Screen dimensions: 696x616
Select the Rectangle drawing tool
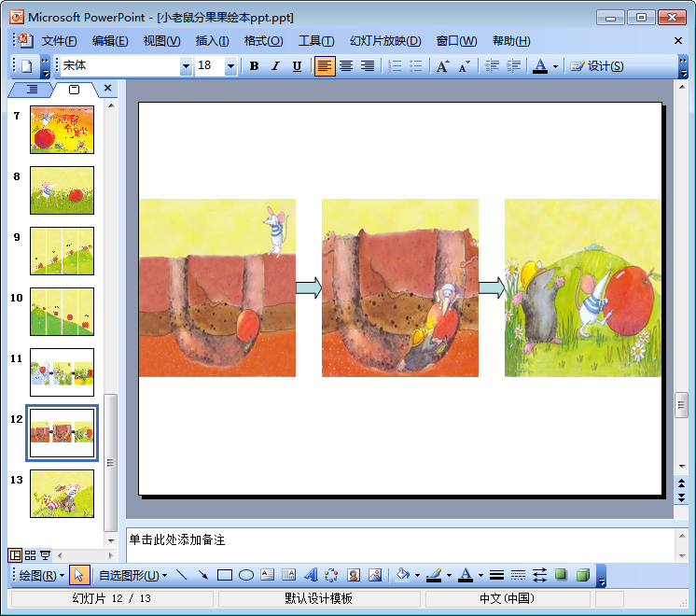click(x=225, y=576)
